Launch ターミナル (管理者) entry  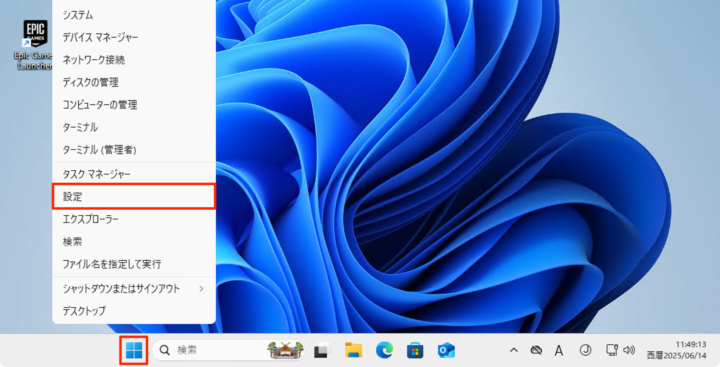pos(134,150)
